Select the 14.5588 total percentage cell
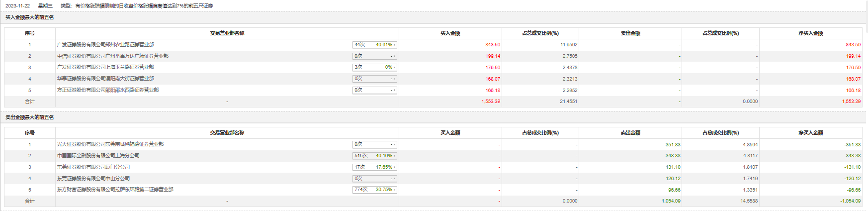Image resolution: width=868 pixels, height=211 pixels. tap(749, 201)
